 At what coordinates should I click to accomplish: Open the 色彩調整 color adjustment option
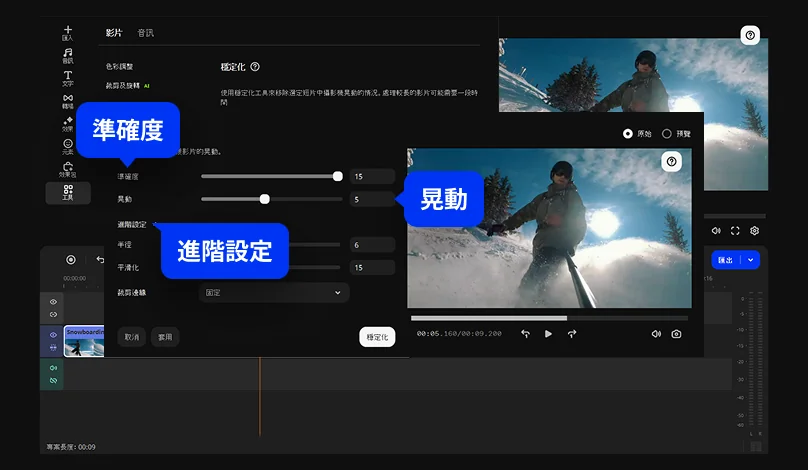coord(120,66)
